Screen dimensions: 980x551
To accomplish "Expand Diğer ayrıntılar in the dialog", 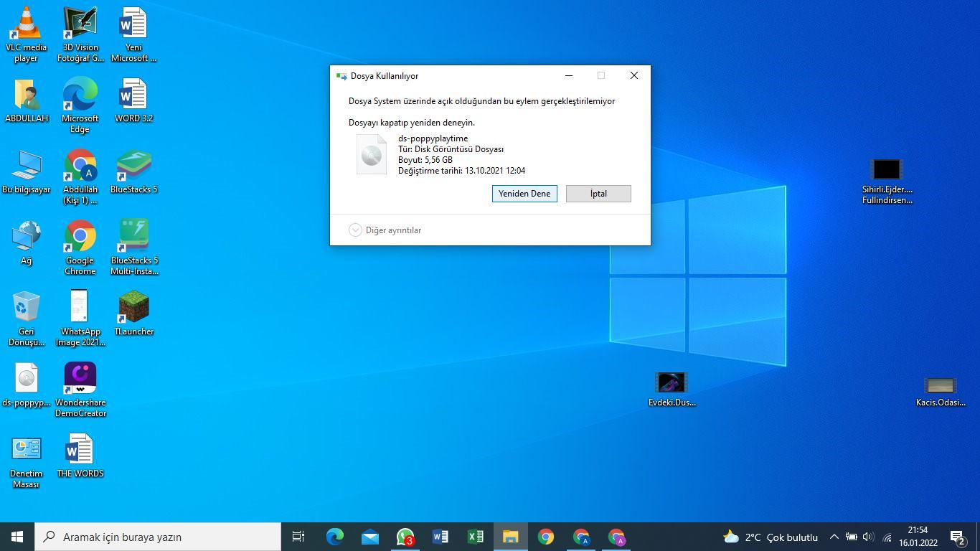I will tap(385, 230).
